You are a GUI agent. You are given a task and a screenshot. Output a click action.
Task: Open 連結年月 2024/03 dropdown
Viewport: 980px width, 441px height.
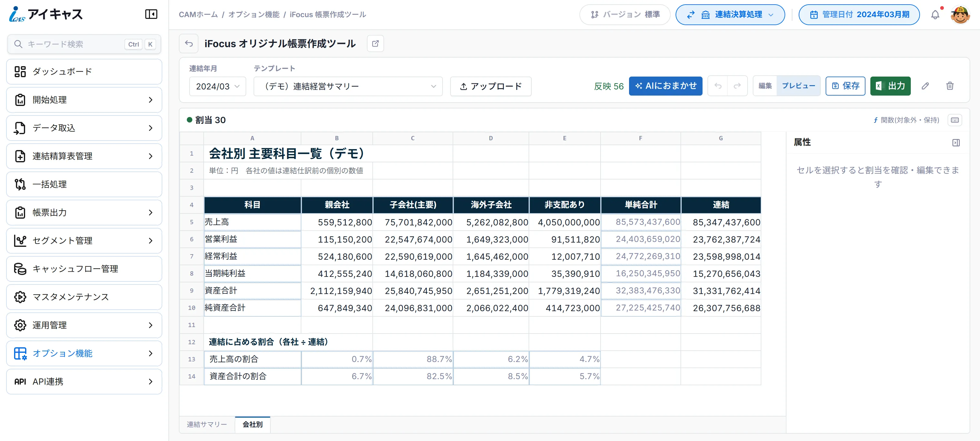218,86
